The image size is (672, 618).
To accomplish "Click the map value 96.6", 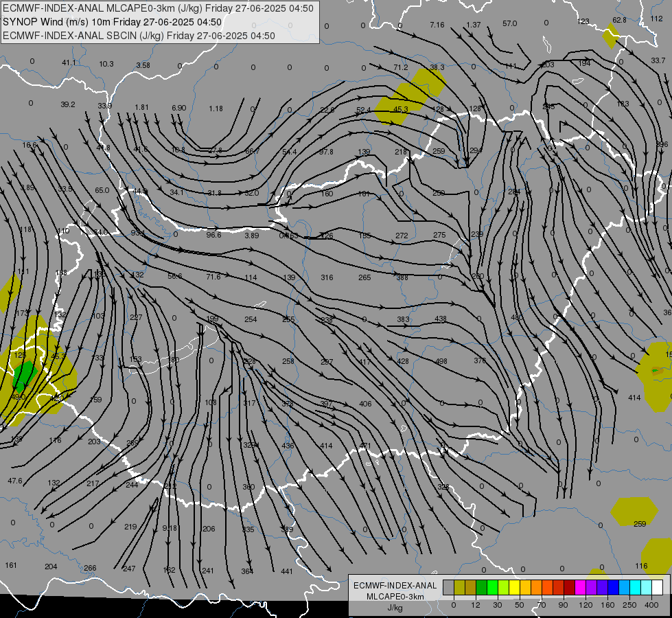I will point(214,235).
